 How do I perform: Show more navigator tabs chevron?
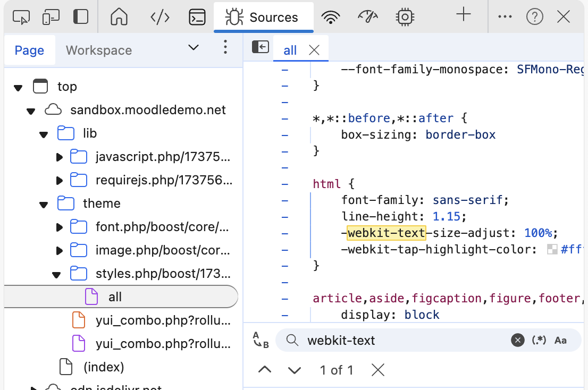coord(193,48)
